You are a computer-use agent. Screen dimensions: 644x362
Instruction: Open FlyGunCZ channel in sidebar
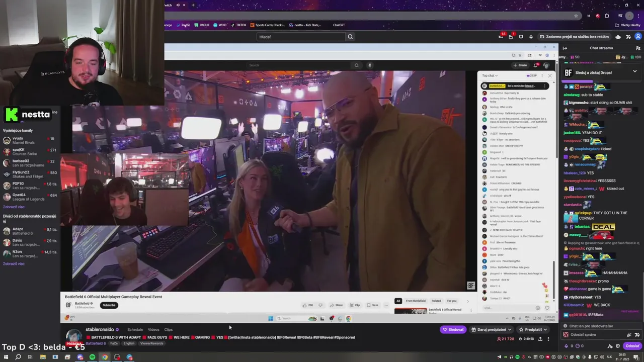pyautogui.click(x=30, y=174)
